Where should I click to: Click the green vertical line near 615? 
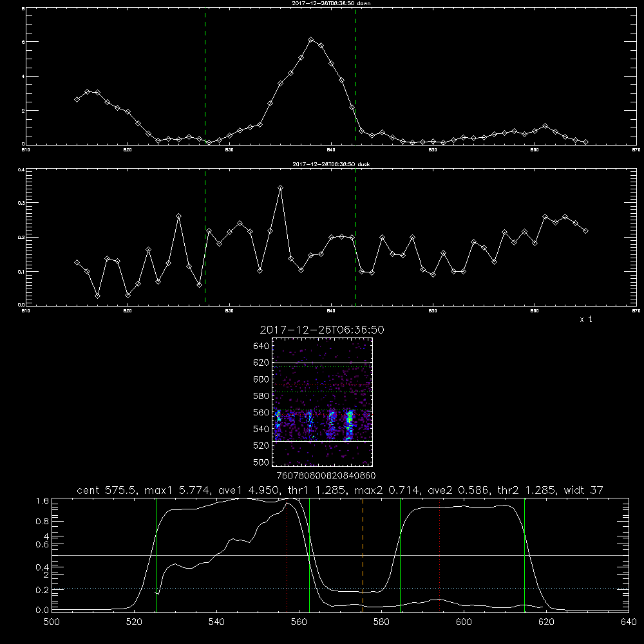[x=524, y=554]
